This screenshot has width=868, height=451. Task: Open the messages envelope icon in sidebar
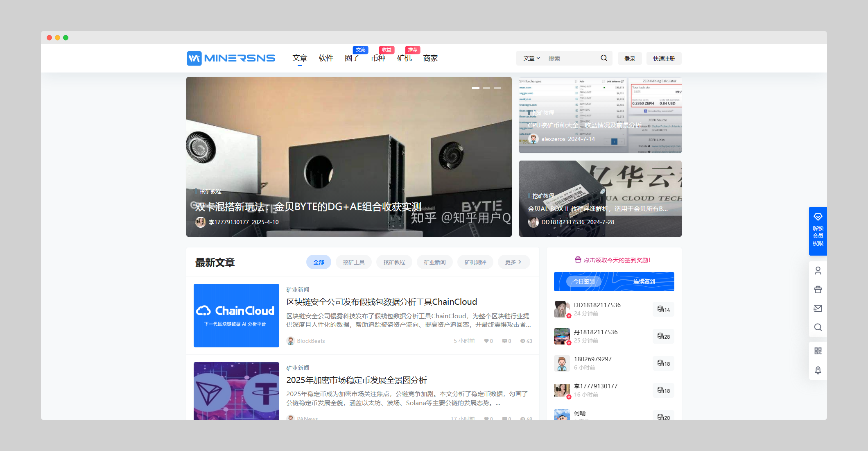pos(818,308)
